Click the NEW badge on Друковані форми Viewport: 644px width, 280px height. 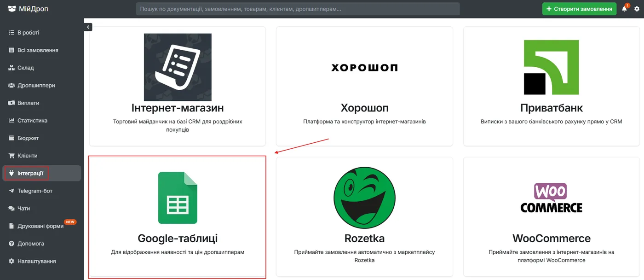(x=70, y=222)
